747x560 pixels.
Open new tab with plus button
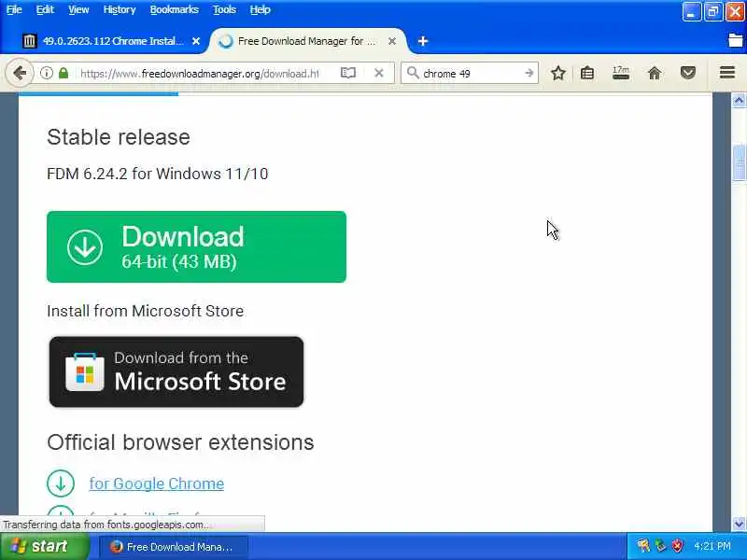coord(423,41)
